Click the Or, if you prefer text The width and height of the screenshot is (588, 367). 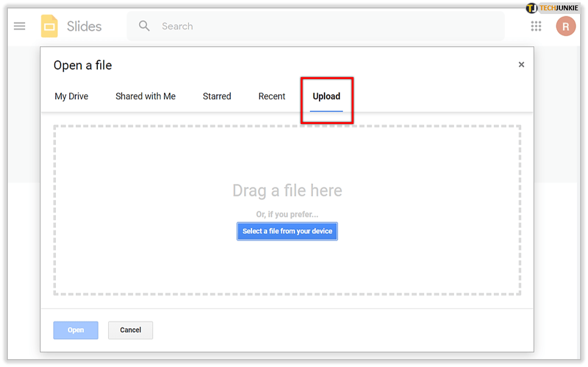point(287,214)
